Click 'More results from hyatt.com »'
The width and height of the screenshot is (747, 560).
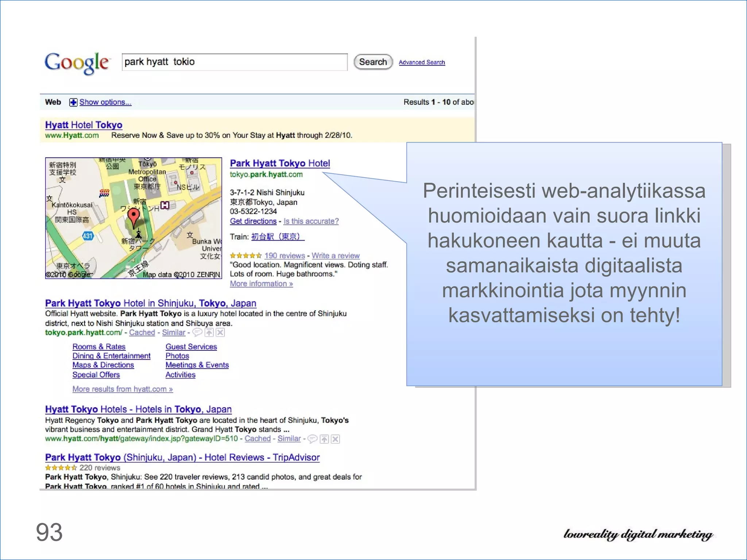click(123, 389)
